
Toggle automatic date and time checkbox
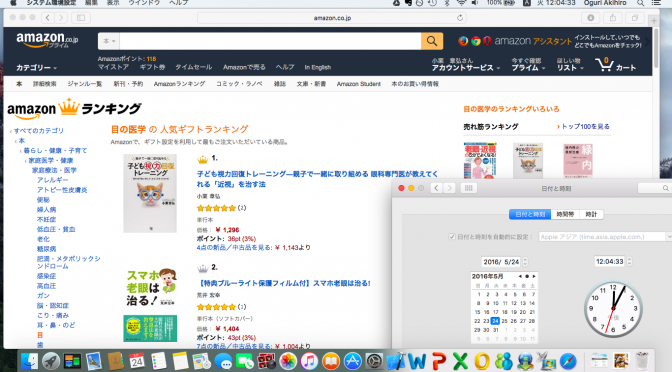coord(451,237)
